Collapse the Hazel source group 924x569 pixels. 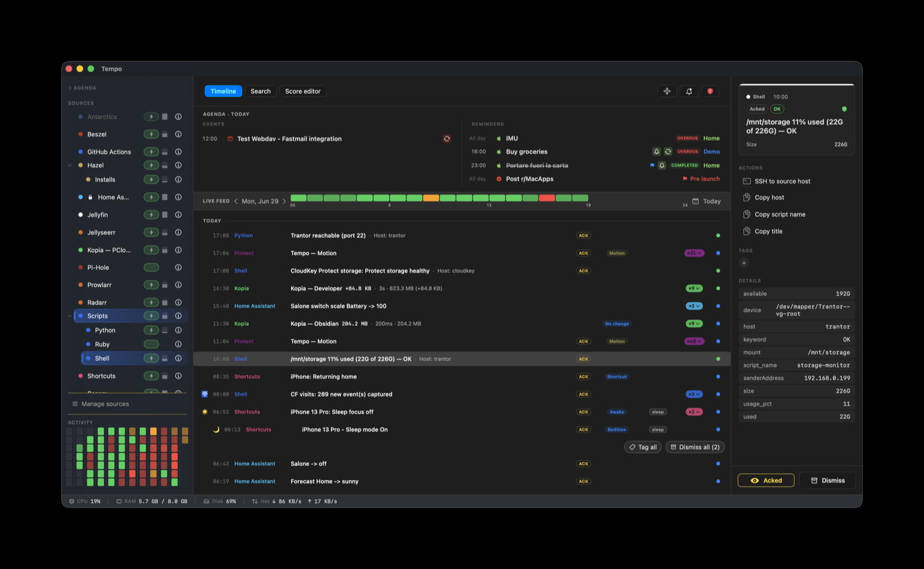pos(70,165)
